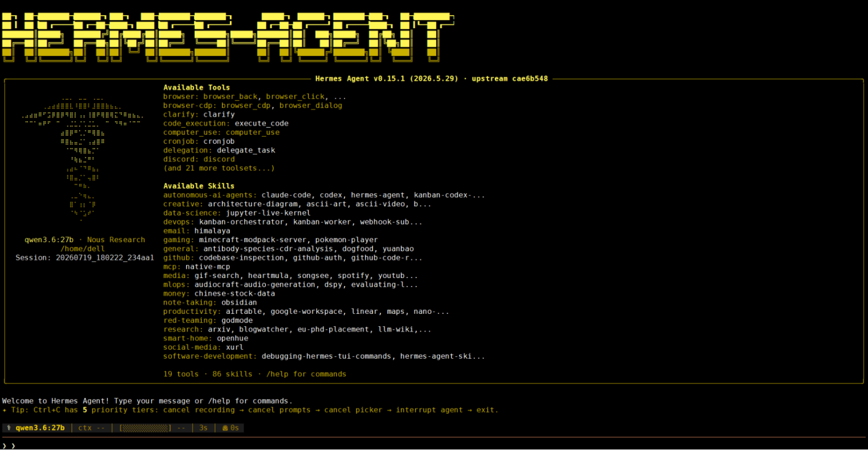Image resolution: width=868 pixels, height=450 pixels.
Task: Click the qwen3.6:27b model label in status bar
Action: (x=40, y=428)
